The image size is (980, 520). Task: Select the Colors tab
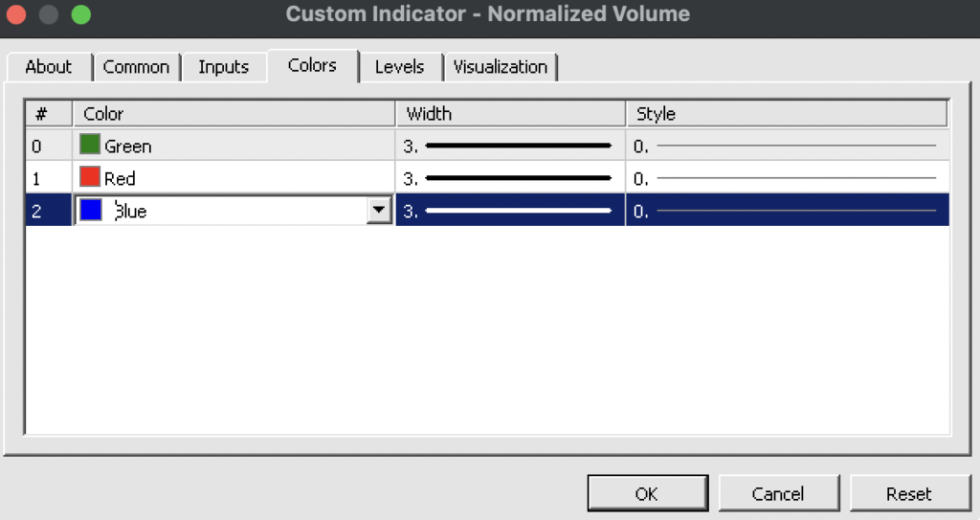pos(312,65)
